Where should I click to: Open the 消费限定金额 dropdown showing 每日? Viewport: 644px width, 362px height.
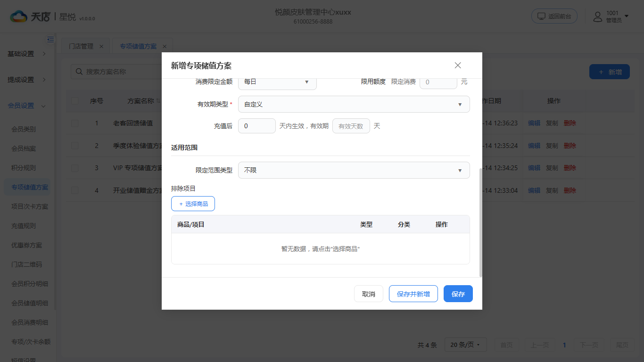[x=277, y=82]
